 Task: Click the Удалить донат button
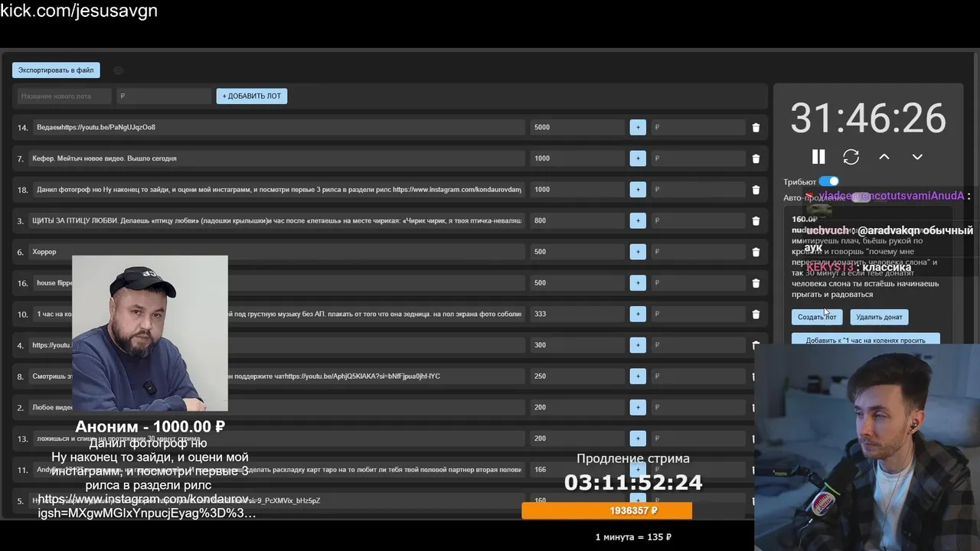pos(879,317)
